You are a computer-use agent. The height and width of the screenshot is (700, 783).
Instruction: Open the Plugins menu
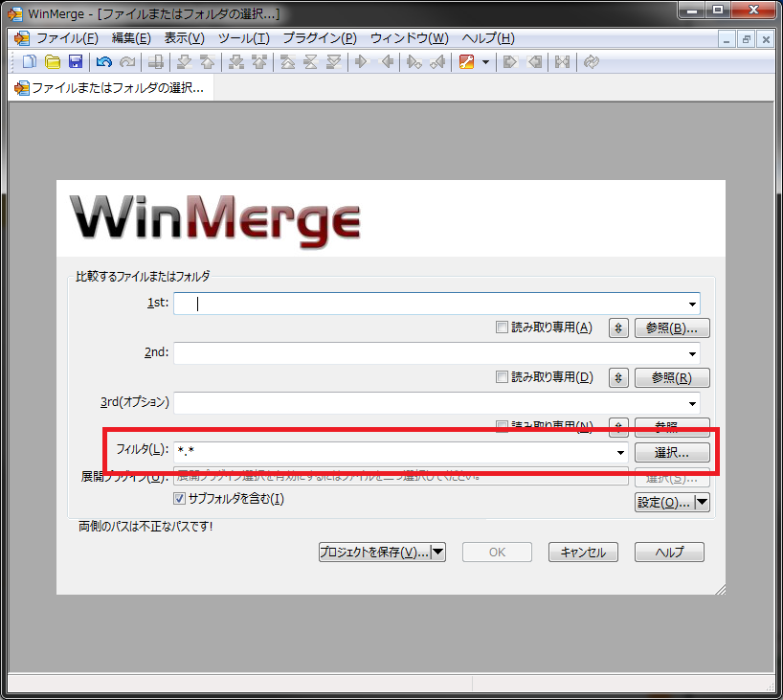coord(318,38)
